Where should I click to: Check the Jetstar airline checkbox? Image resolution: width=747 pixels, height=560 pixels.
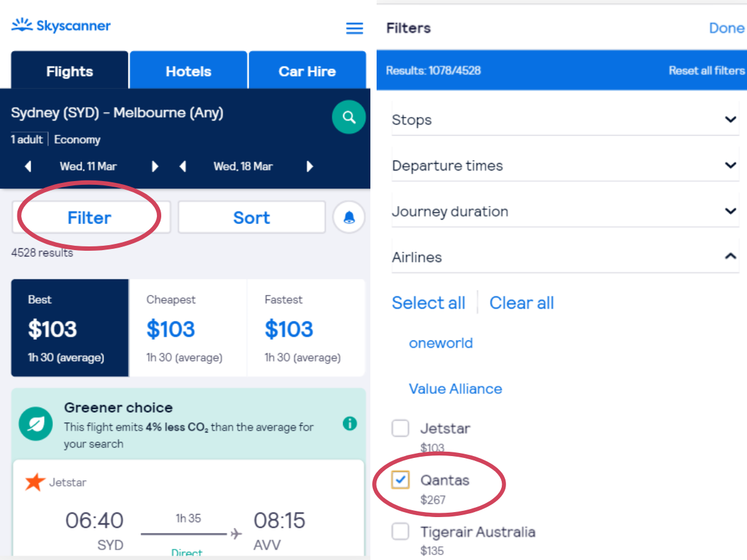click(400, 428)
